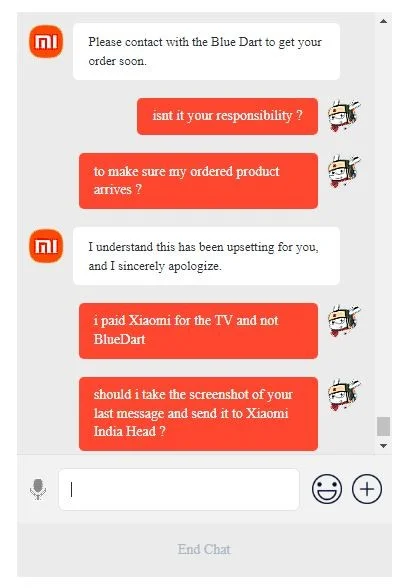Click the 'I understand this has been upsetting' message
This screenshot has height=588, width=418.
tap(206, 256)
